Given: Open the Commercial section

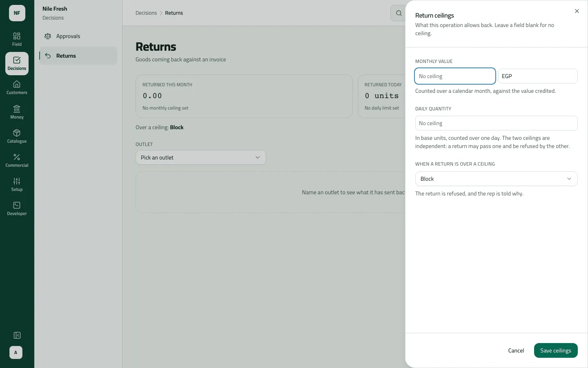Looking at the screenshot, I should coord(17,160).
